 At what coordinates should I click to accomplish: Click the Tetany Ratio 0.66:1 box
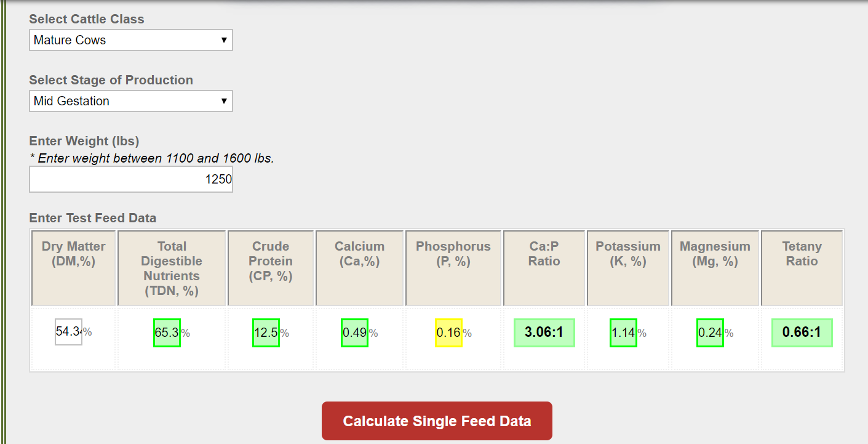(x=802, y=333)
